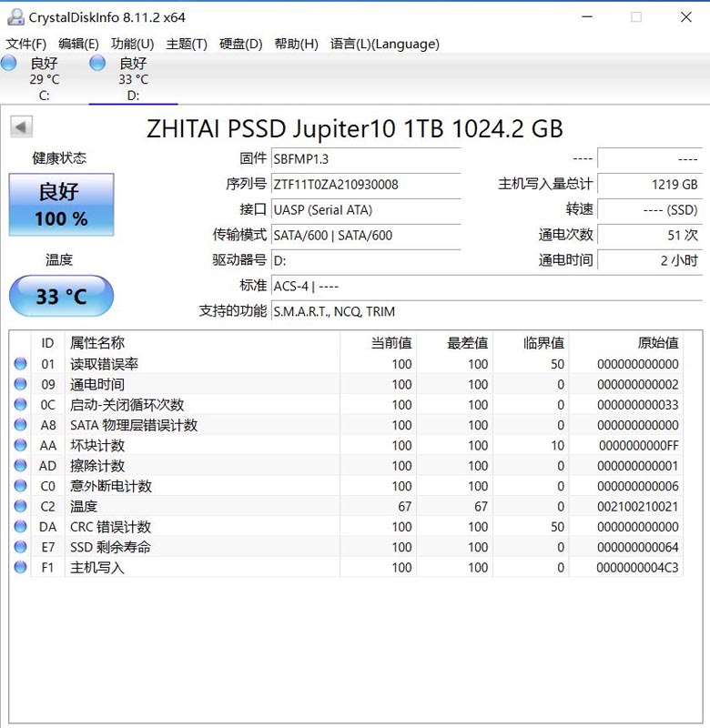
Task: Open the 硬盘(D) menu
Action: (x=240, y=44)
